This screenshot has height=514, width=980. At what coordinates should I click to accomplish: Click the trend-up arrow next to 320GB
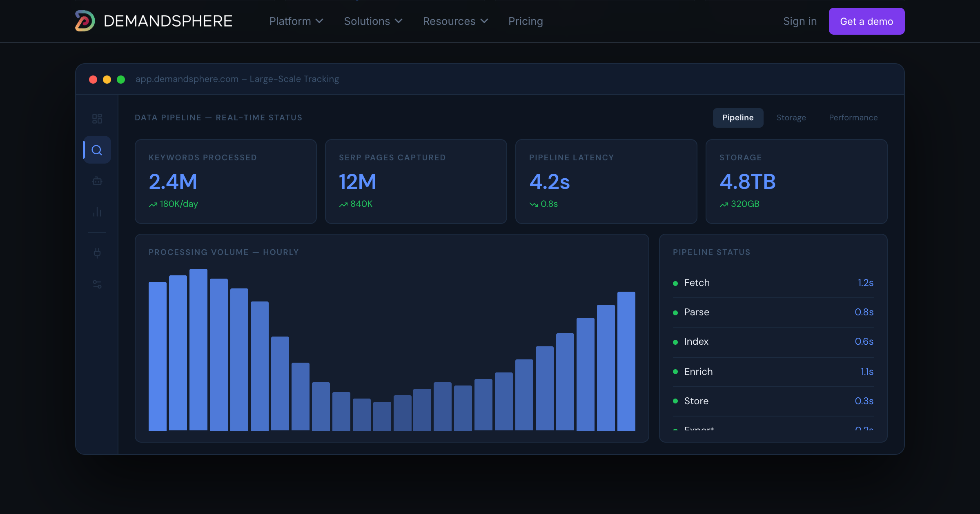point(724,204)
